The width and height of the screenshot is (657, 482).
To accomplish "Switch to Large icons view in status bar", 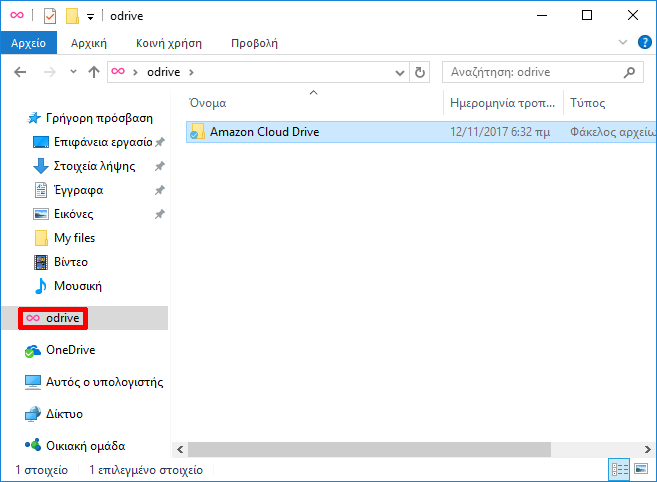I will (641, 469).
